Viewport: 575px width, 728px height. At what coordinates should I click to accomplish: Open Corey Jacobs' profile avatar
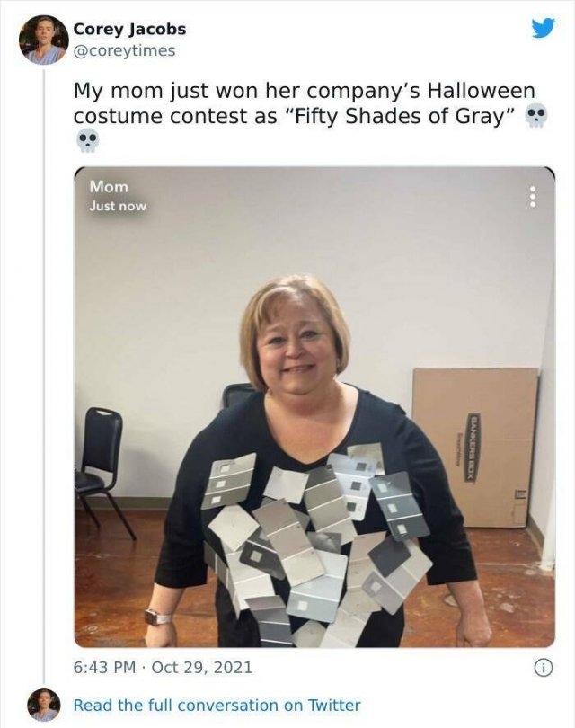[x=44, y=40]
